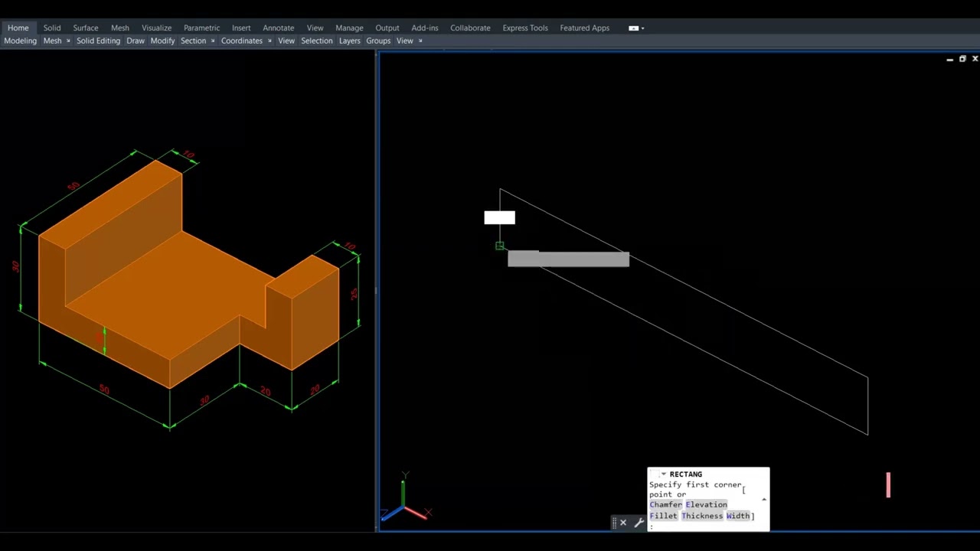Open recent commands dropdown beside RECTANG
This screenshot has height=551, width=980.
(663, 474)
